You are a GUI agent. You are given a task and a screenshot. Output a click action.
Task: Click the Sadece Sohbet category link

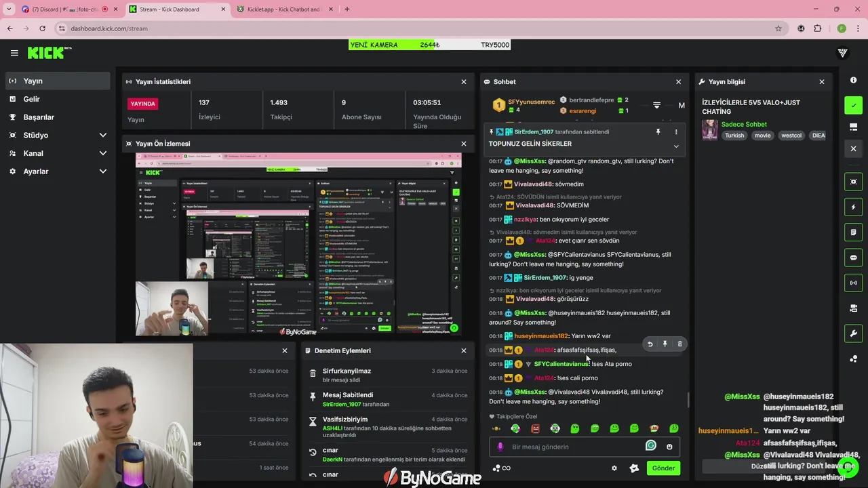[744, 124]
